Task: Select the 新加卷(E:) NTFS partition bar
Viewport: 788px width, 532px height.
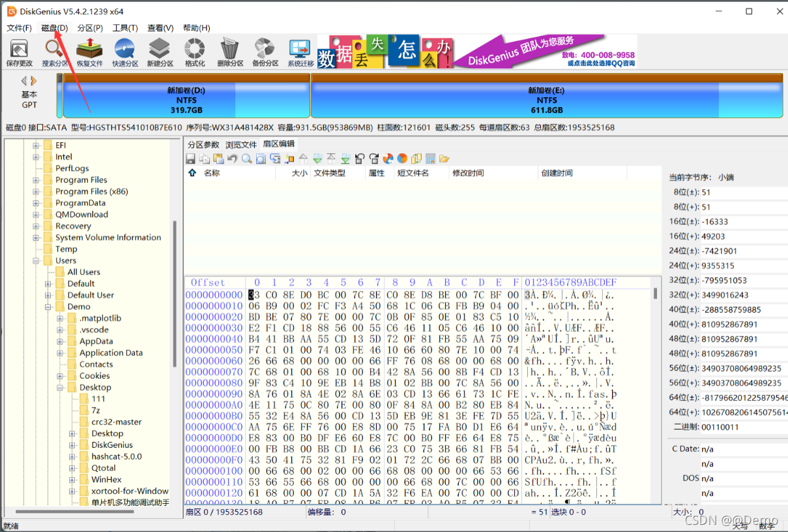Action: click(547, 96)
